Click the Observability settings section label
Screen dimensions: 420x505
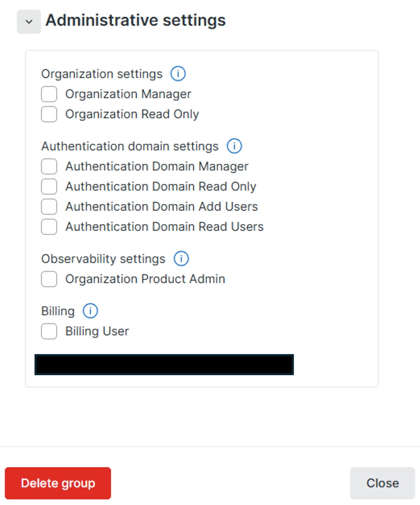(103, 259)
